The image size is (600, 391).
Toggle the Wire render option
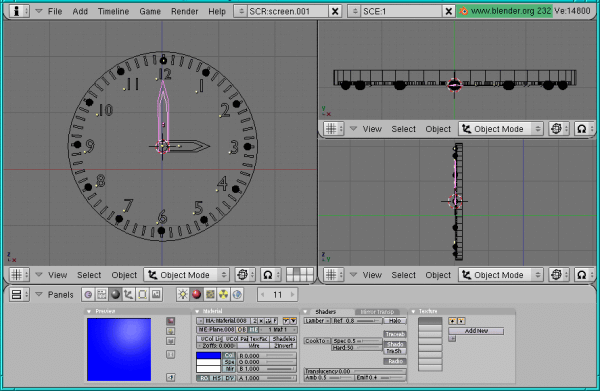(254, 345)
